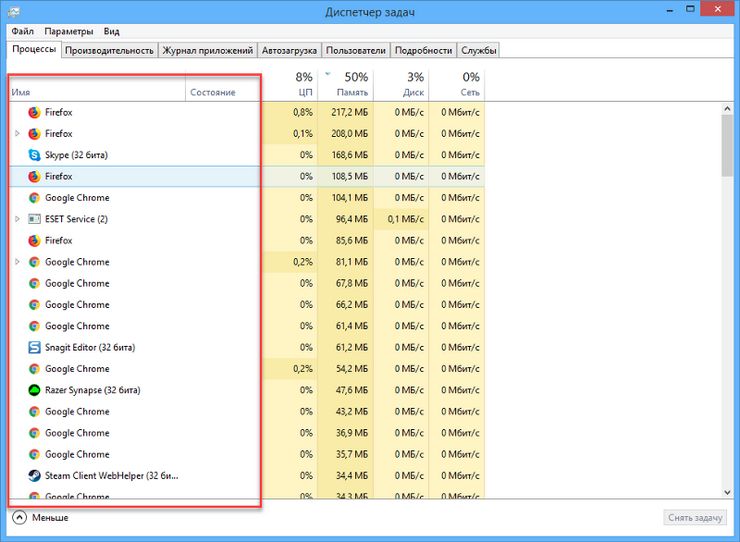Viewport: 740px width, 542px height.
Task: Click the 61,2 МБ memory cell
Action: (x=345, y=347)
